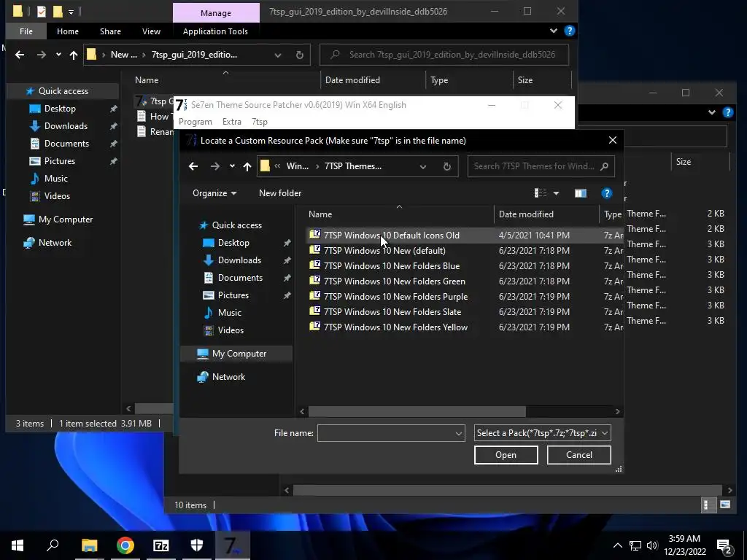Select 7TSP Windows 10 New Folders Green
Screen dimensions: 747x560
394,281
